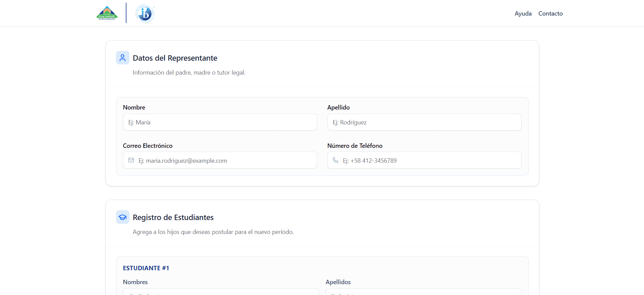Open the Contacto link
This screenshot has height=295, width=644.
[550, 14]
